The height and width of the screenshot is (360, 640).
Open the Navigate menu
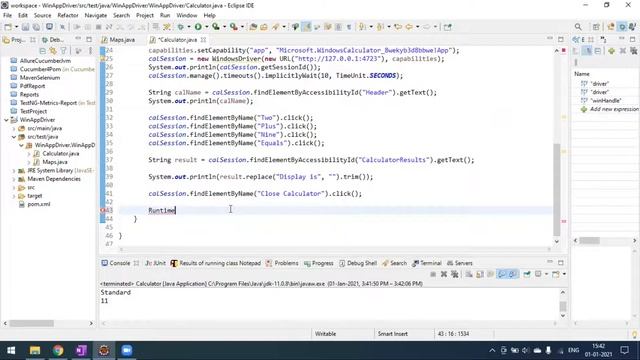pos(96,16)
